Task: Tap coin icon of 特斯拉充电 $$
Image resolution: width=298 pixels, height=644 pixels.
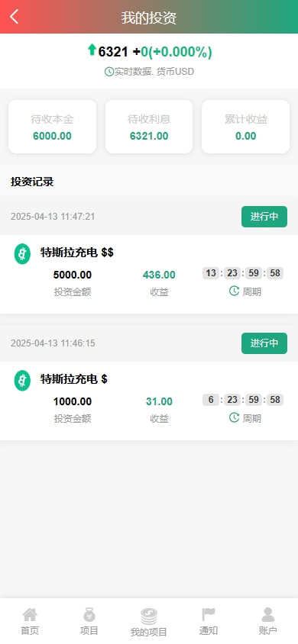Action: [22, 254]
